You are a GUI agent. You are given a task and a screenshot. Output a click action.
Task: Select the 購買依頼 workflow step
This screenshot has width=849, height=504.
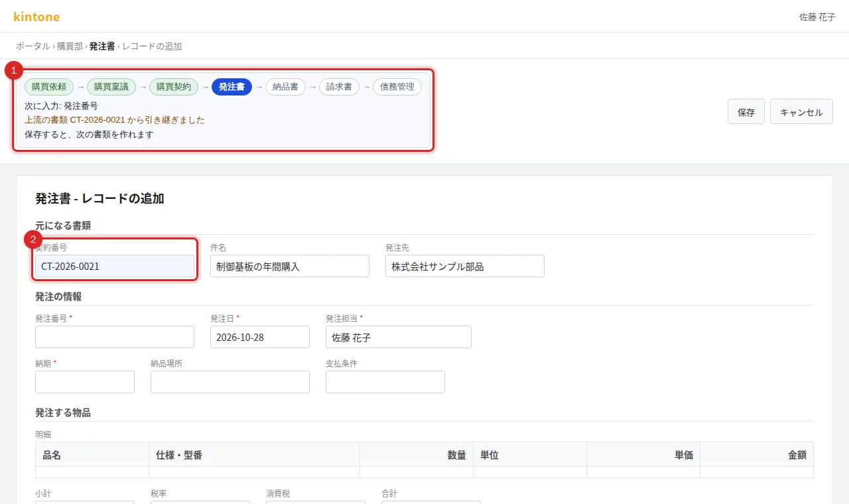coord(49,87)
